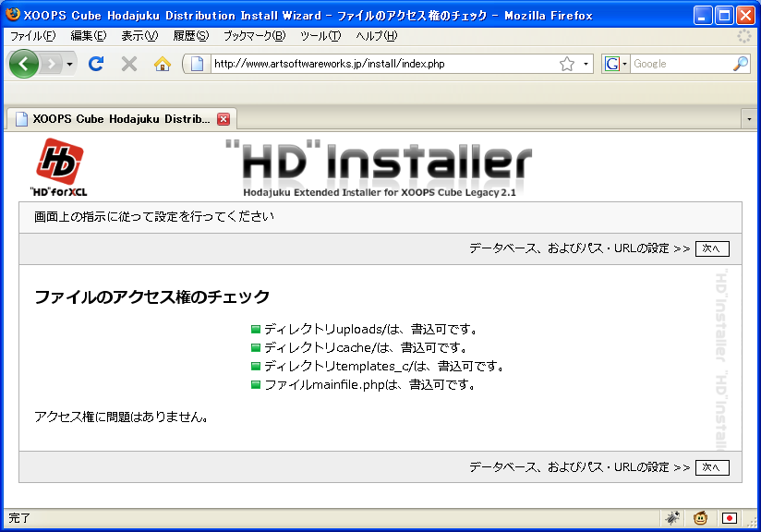Close the XOOPS Cube Hodajuku tab
761x532 pixels.
(223, 119)
